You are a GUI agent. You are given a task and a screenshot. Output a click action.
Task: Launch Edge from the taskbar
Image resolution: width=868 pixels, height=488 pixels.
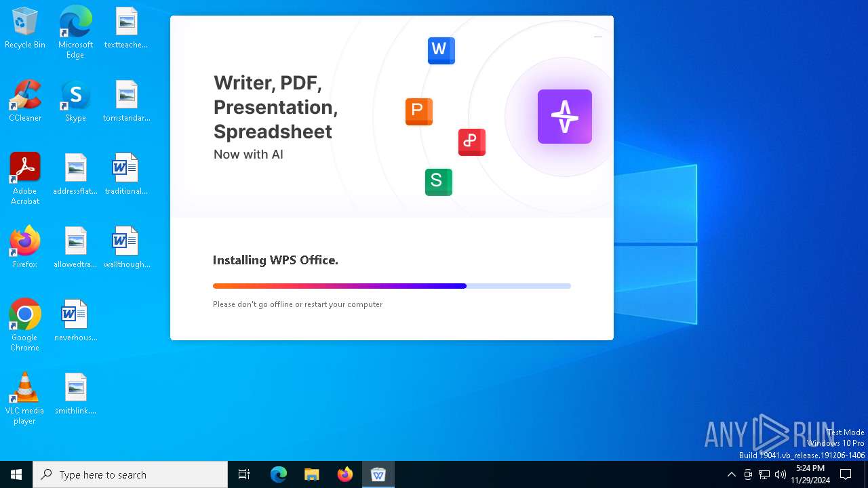coord(279,474)
